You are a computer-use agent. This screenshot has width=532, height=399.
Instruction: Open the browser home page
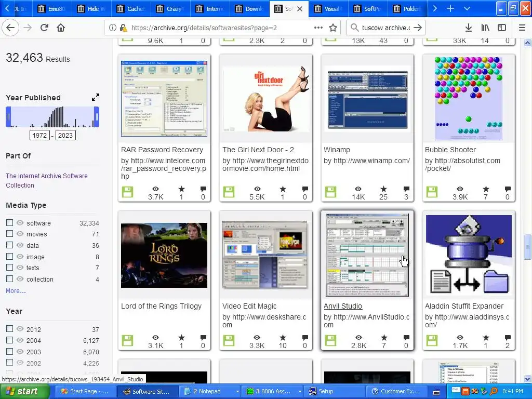tap(61, 28)
